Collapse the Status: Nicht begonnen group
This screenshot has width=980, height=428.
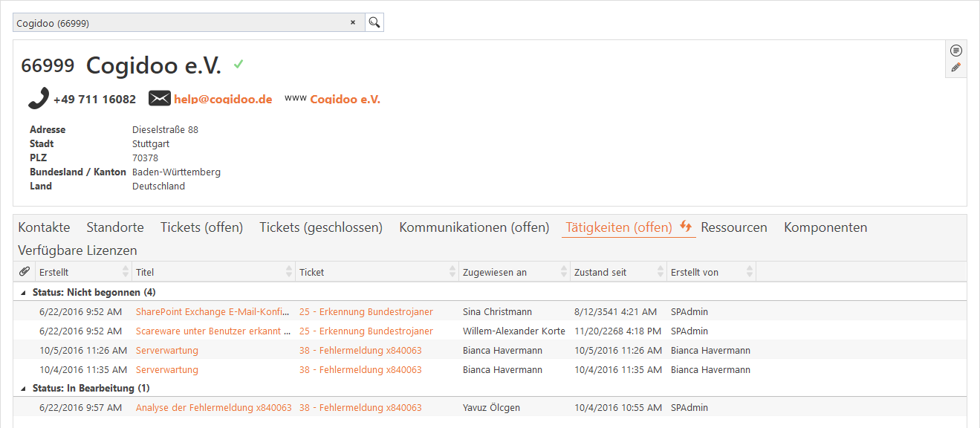23,293
